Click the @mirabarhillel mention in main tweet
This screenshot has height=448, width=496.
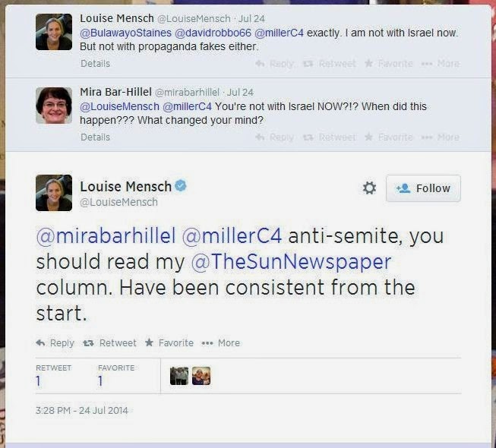click(x=105, y=236)
